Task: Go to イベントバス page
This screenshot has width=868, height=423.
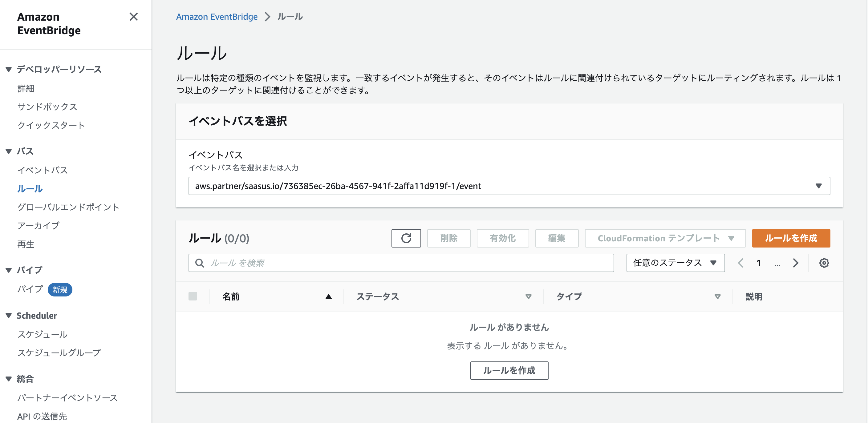Action: (43, 170)
